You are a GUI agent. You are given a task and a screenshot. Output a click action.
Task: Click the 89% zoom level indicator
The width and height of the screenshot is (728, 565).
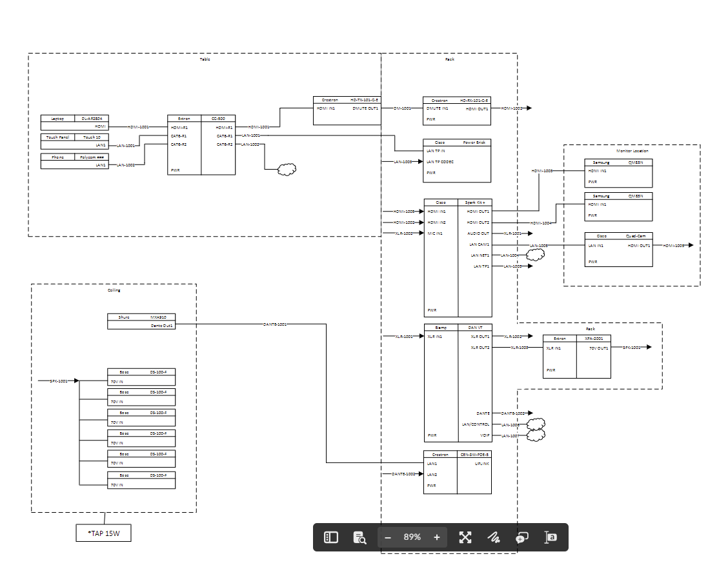(412, 537)
